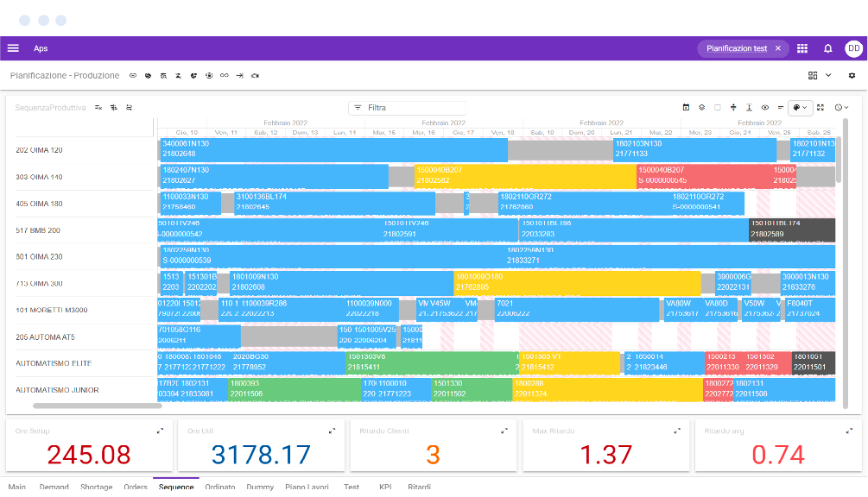Open the color palette dropdown
Screen dimensions: 868x497
[x=800, y=108]
